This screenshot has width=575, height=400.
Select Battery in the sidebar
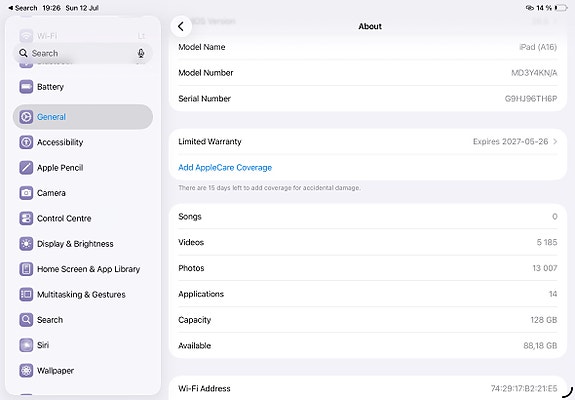83,87
